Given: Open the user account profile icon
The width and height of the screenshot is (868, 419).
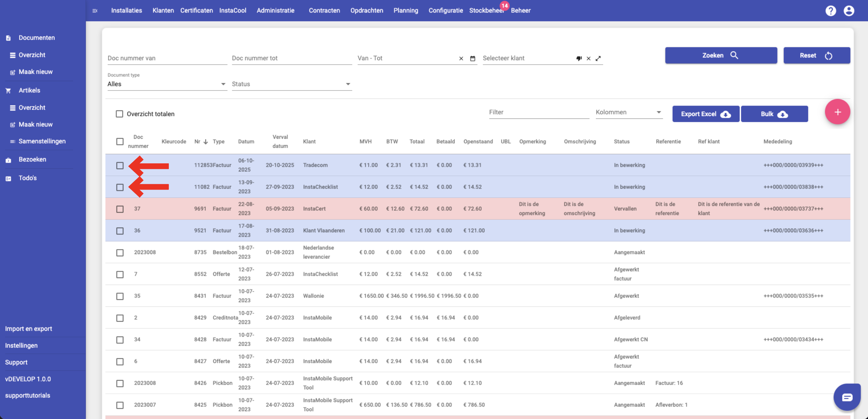Looking at the screenshot, I should pyautogui.click(x=848, y=11).
